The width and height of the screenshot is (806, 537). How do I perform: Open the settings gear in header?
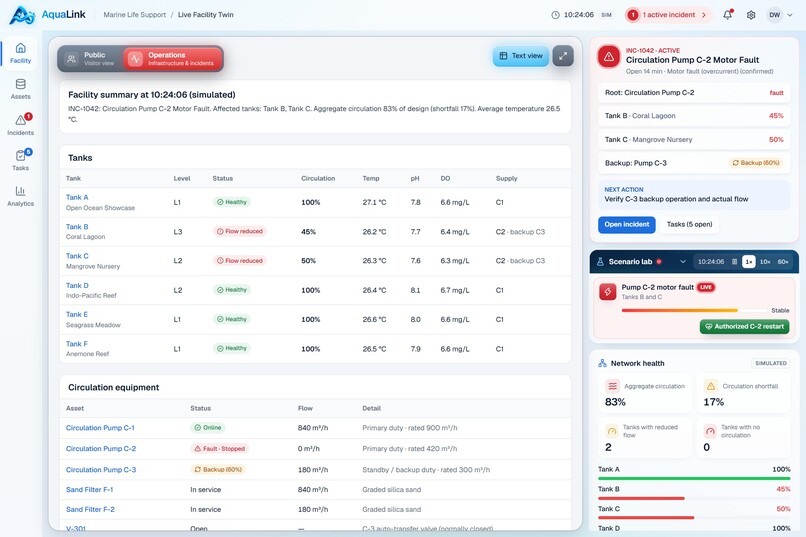tap(751, 15)
